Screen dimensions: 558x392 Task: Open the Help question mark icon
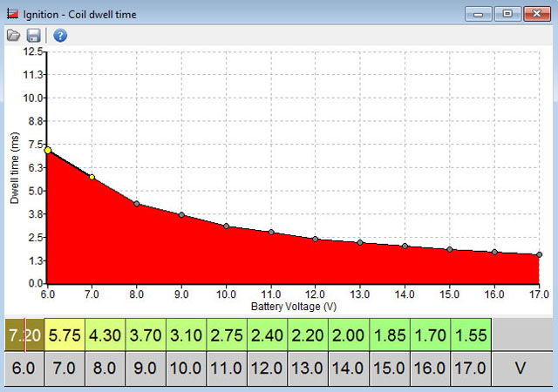[x=60, y=36]
